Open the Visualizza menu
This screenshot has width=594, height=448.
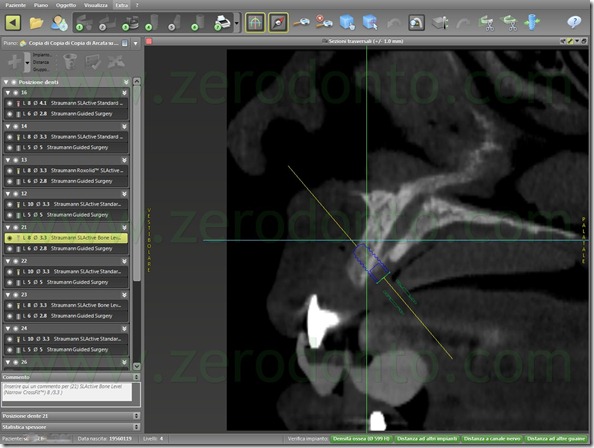pos(96,5)
